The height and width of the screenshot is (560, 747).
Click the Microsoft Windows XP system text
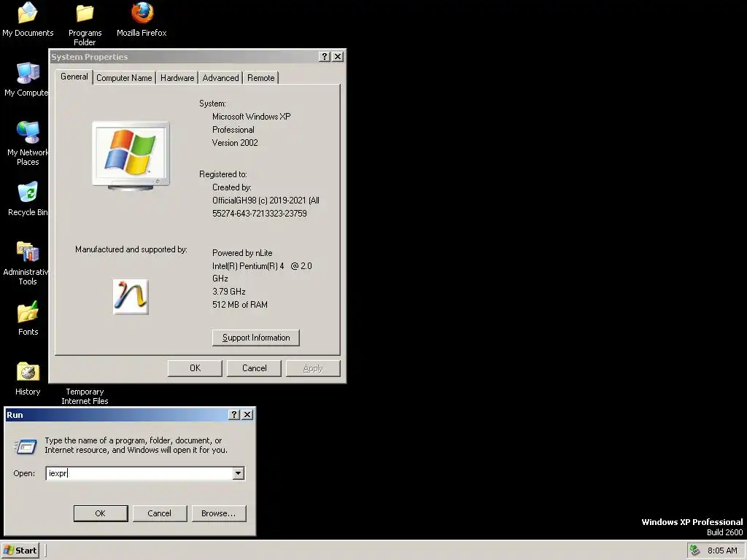click(251, 116)
